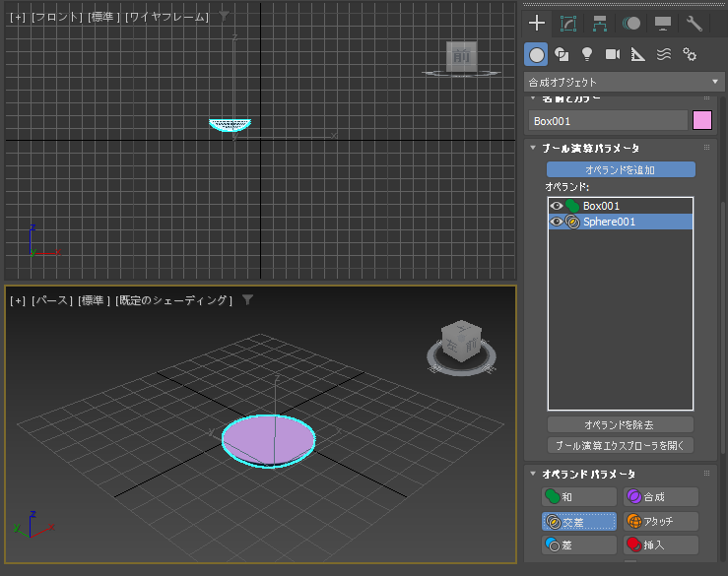Open the [パース] view label menu

[x=52, y=300]
